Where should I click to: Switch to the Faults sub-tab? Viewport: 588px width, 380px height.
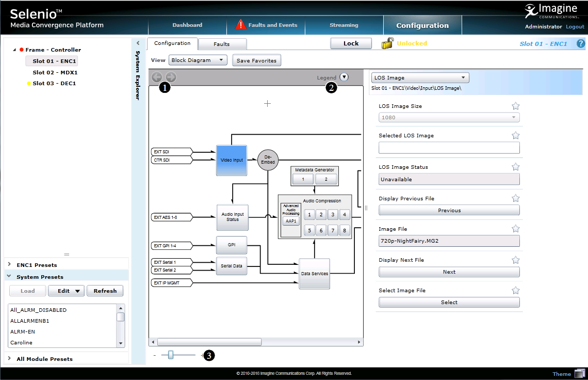point(222,44)
